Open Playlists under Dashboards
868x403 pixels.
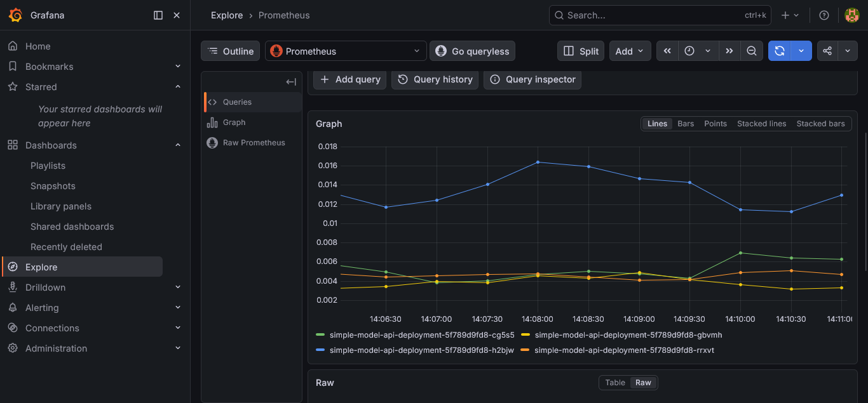tap(48, 166)
